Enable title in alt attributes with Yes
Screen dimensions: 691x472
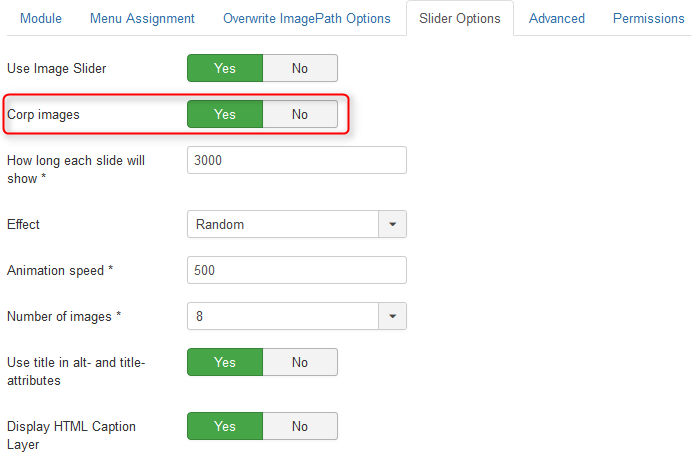coord(225,362)
